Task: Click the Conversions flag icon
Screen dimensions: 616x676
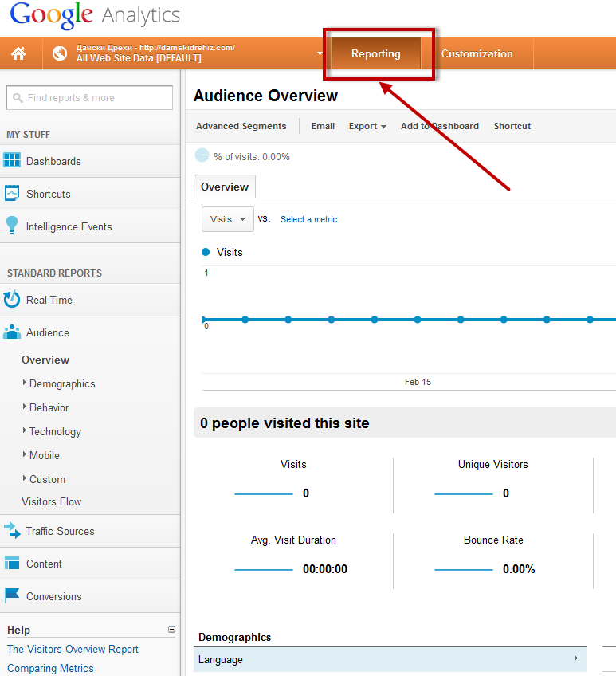Action: click(x=12, y=596)
